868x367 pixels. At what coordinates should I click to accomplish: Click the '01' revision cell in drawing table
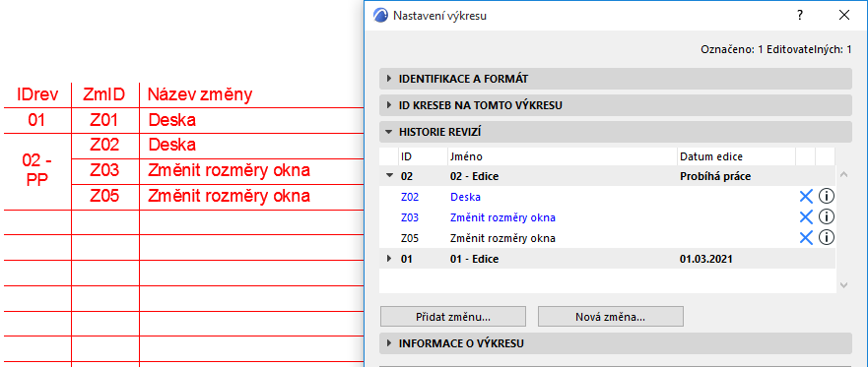point(36,120)
